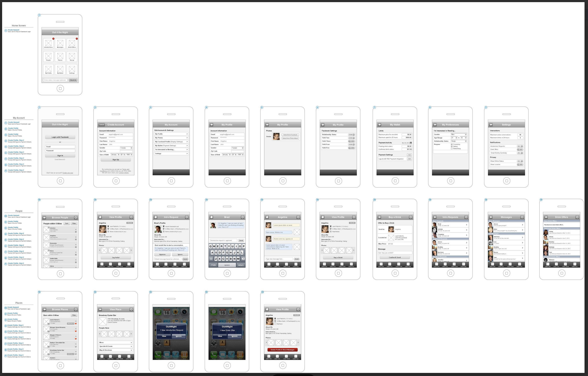Image resolution: width=588 pixels, height=376 pixels.
Task: Click the Maximum price for one drink field
Action: point(407,135)
